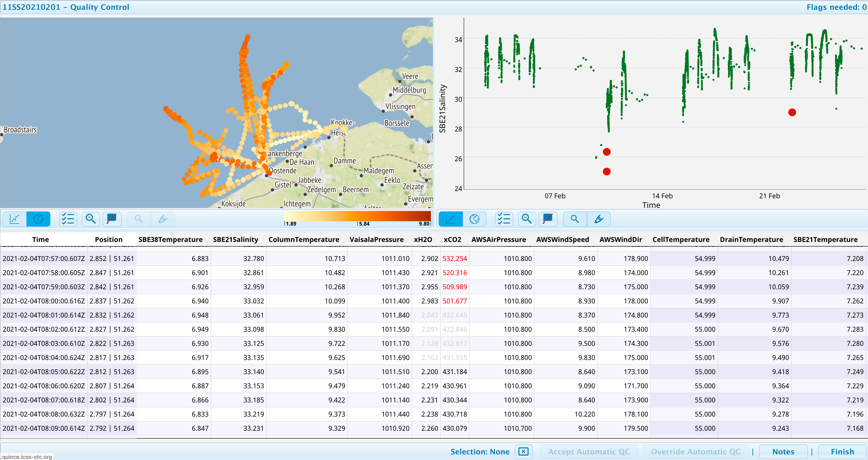Click the Vlissingen label on map
The width and height of the screenshot is (868, 460).
(x=400, y=106)
